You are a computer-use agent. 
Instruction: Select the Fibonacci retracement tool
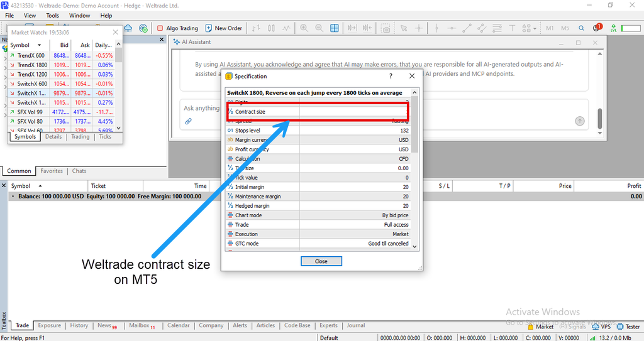[x=497, y=28]
